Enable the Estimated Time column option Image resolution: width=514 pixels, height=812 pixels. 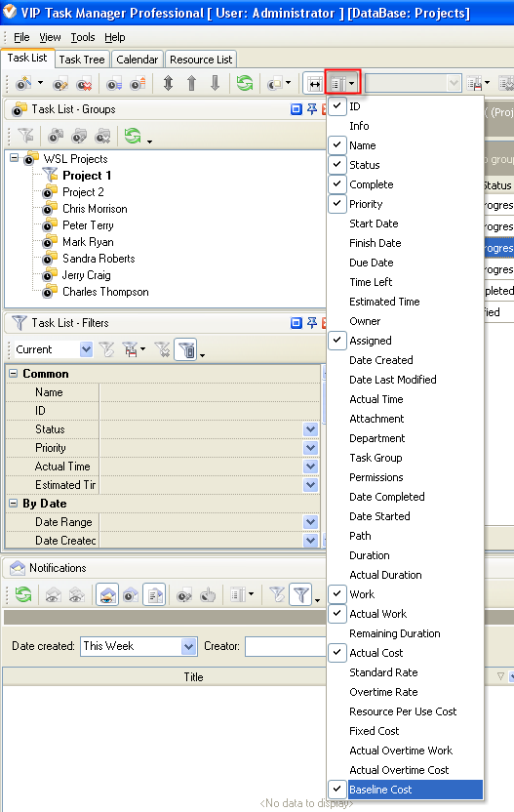384,302
